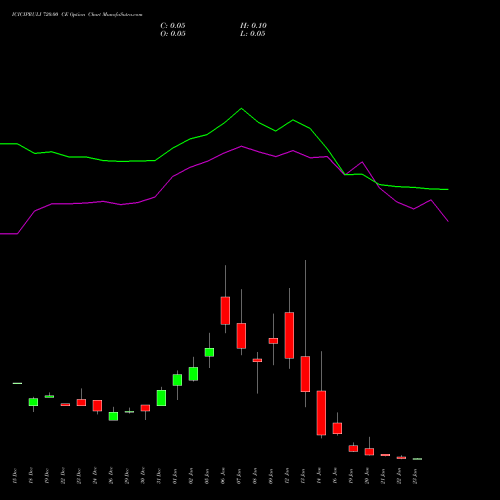Image resolution: width=500 pixels, height=500 pixels.
Task: Click the high value 'H: 0.10'
Action: 253,26
